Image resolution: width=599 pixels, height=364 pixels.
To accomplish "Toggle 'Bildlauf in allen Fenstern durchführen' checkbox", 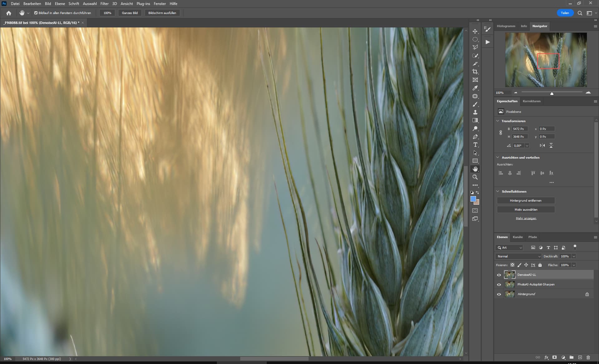I will [x=36, y=13].
